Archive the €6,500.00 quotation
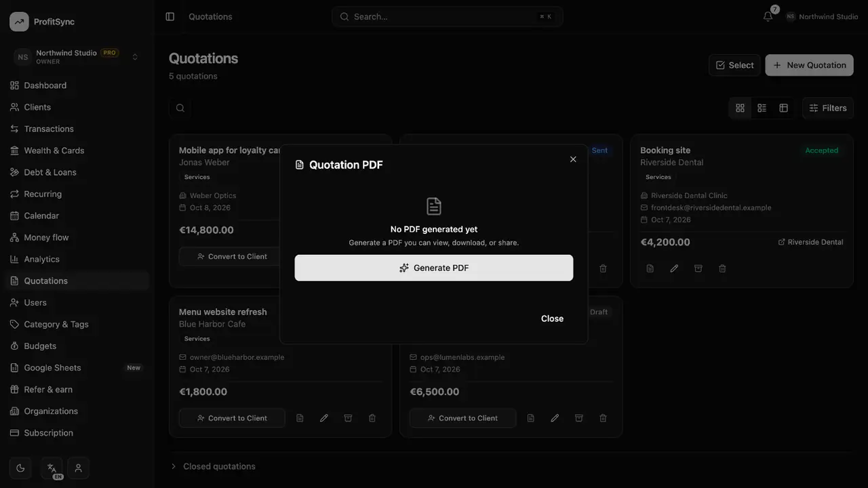The height and width of the screenshot is (488, 868). pyautogui.click(x=579, y=418)
